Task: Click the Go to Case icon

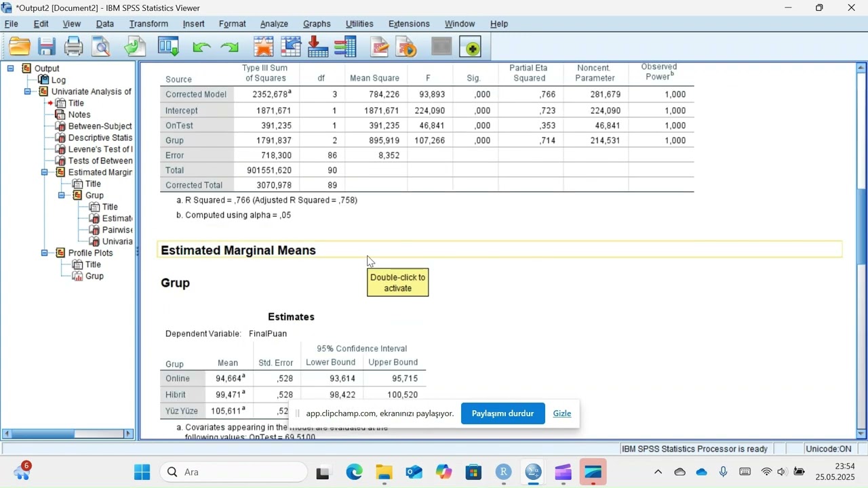Action: click(291, 47)
